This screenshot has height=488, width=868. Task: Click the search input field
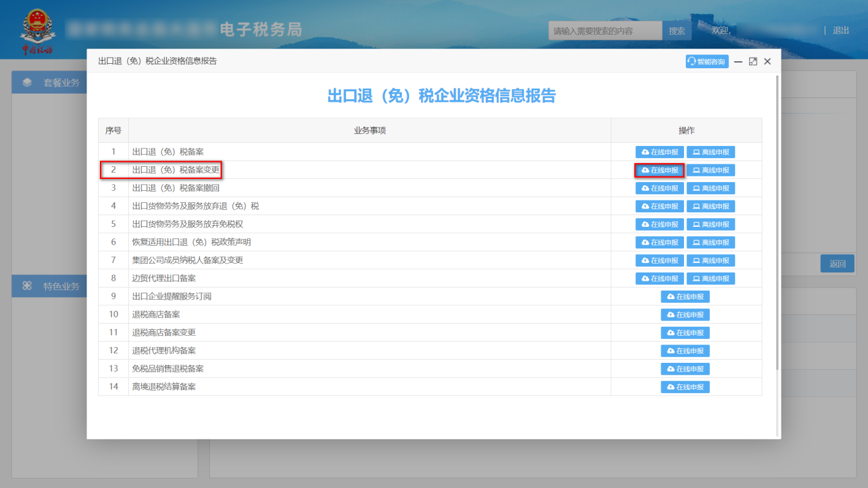(x=604, y=30)
